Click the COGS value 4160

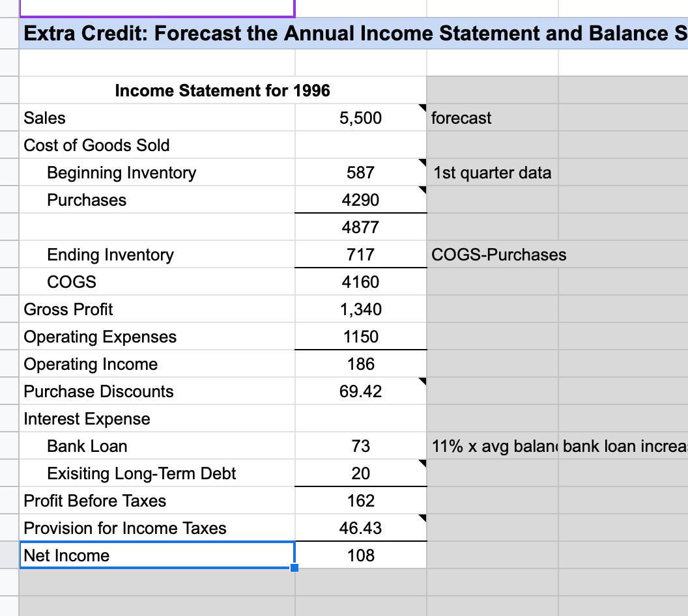361,281
